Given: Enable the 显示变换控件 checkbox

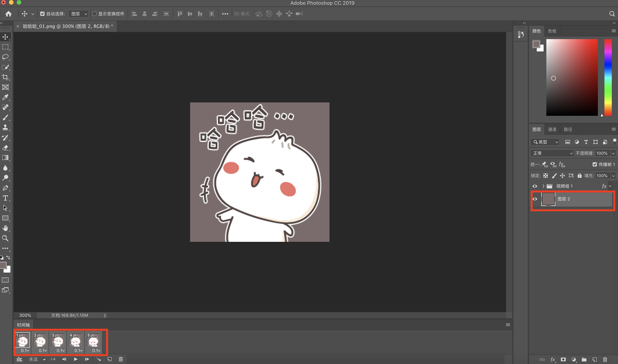Looking at the screenshot, I should coord(94,14).
